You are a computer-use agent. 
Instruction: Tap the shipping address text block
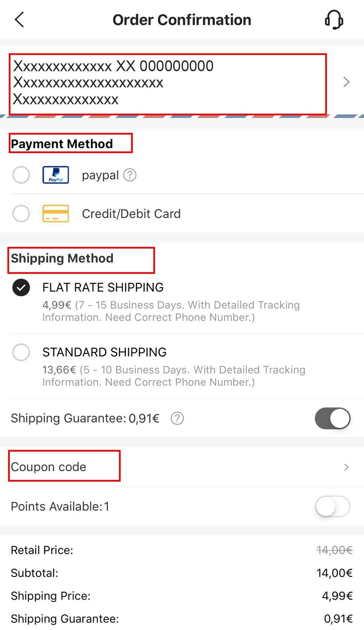coord(113,83)
